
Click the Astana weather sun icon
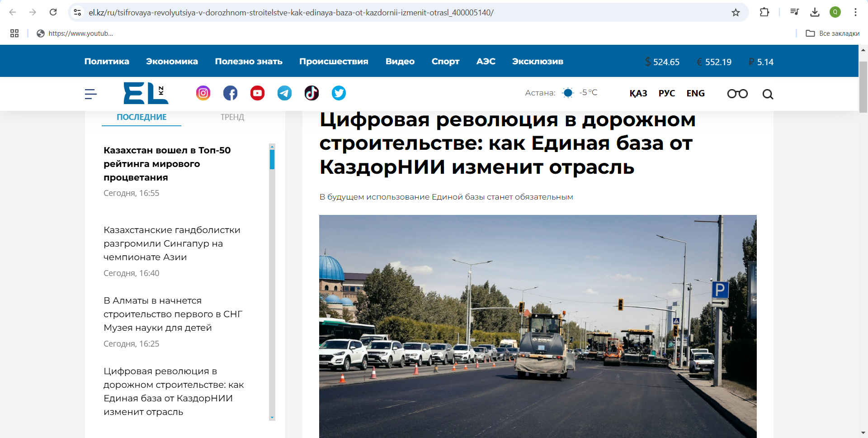click(x=568, y=93)
